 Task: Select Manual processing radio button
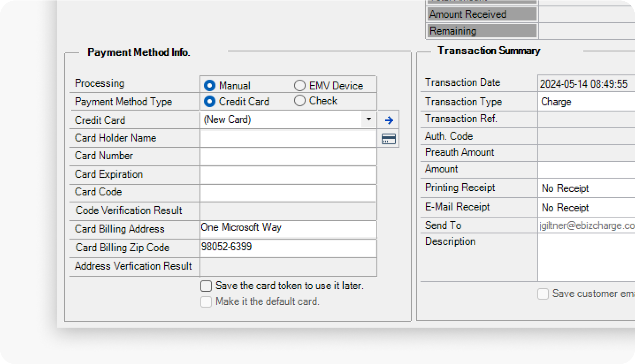pyautogui.click(x=210, y=85)
